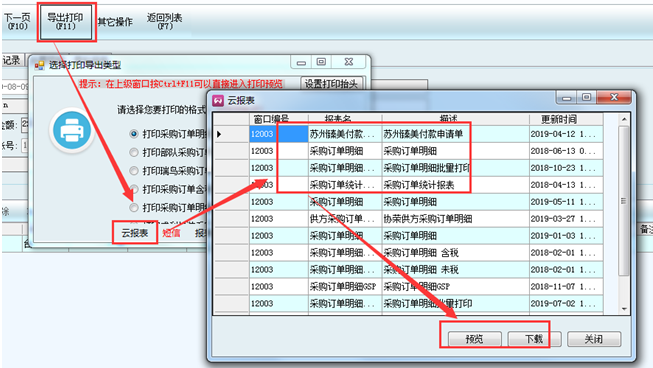The image size is (653, 368).
Task: Click the 设置打印抬头 button
Action: coord(331,84)
